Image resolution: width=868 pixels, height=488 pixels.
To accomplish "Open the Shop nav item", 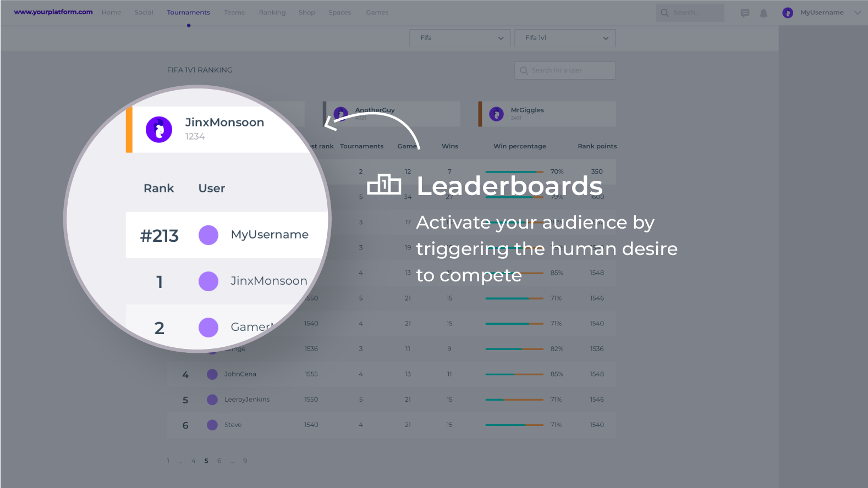I will 307,13.
